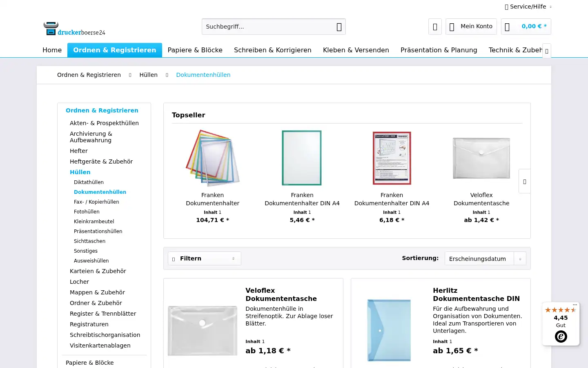Click Hüllen breadcrumb link
This screenshot has height=368, width=588.
(x=149, y=75)
